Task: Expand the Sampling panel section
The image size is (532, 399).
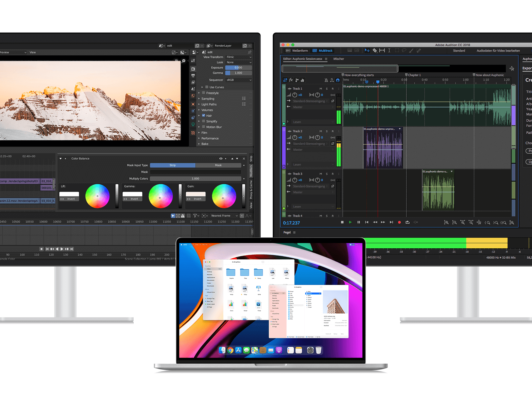Action: click(208, 99)
